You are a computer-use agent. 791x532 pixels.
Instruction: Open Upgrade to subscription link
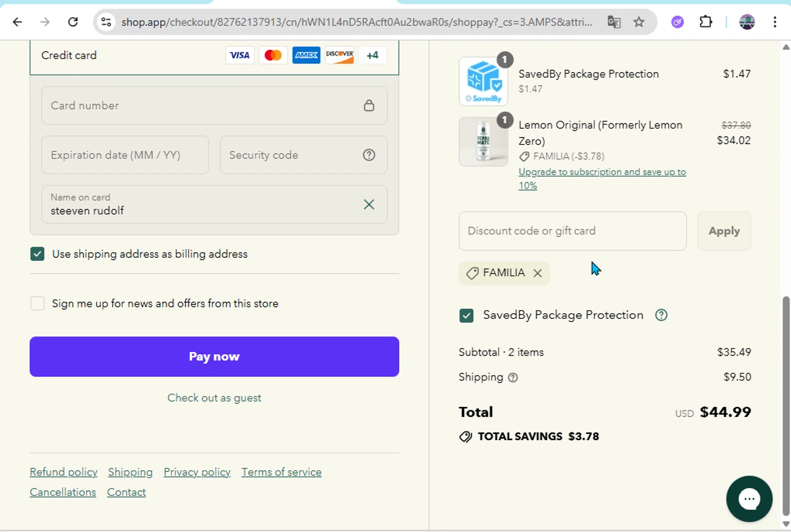click(602, 179)
